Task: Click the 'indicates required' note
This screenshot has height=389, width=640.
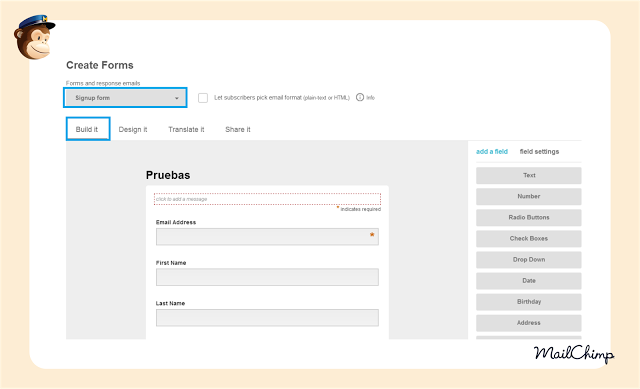Action: click(x=360, y=209)
